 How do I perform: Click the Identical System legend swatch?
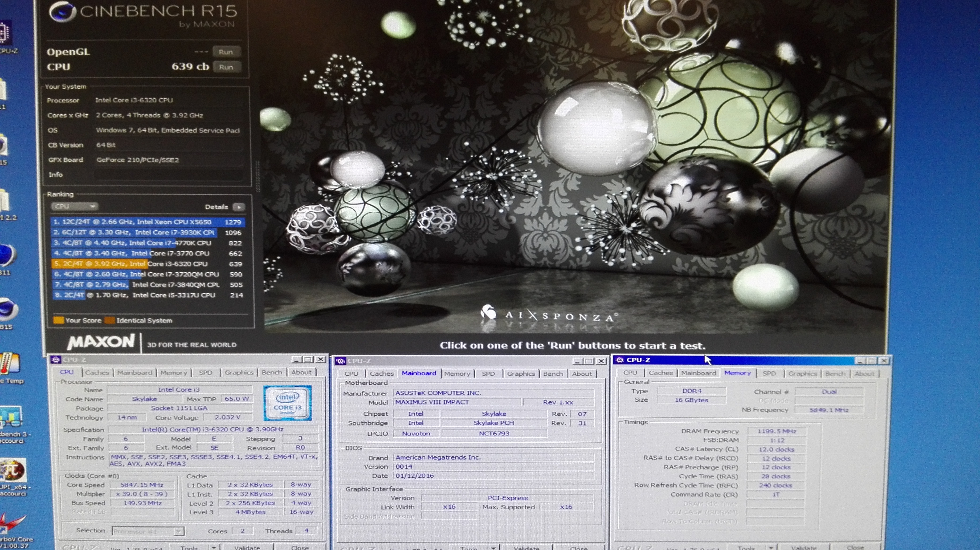click(x=110, y=320)
